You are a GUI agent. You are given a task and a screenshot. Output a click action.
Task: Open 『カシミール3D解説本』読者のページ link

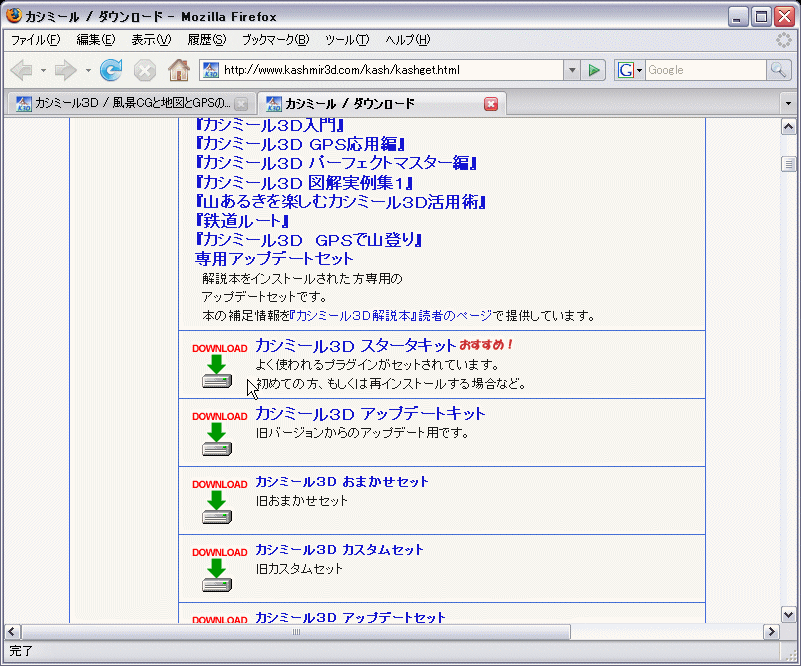(391, 316)
